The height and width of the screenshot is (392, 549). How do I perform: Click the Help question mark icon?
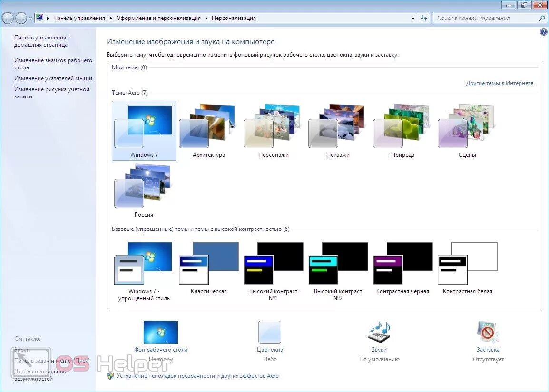click(x=543, y=32)
